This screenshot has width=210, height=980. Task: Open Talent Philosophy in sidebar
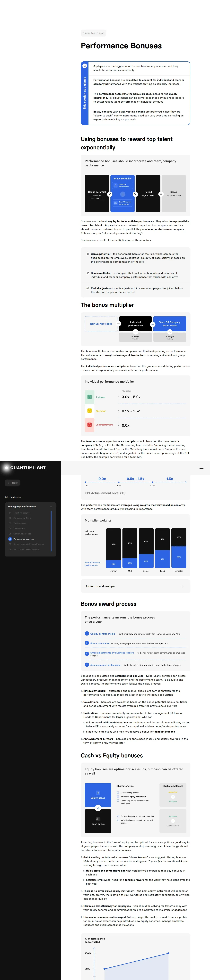(21, 513)
